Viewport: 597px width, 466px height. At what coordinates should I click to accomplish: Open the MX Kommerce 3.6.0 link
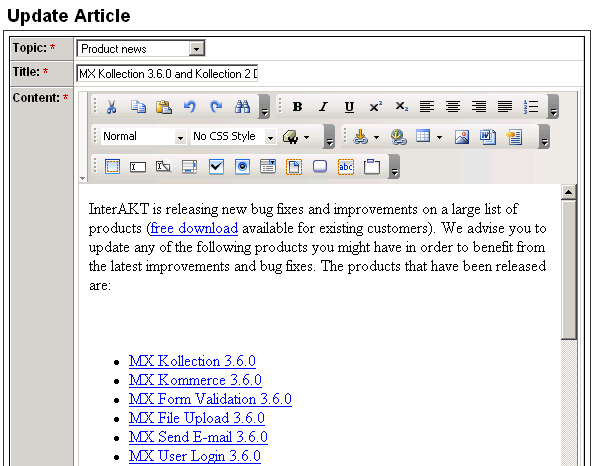click(x=195, y=380)
